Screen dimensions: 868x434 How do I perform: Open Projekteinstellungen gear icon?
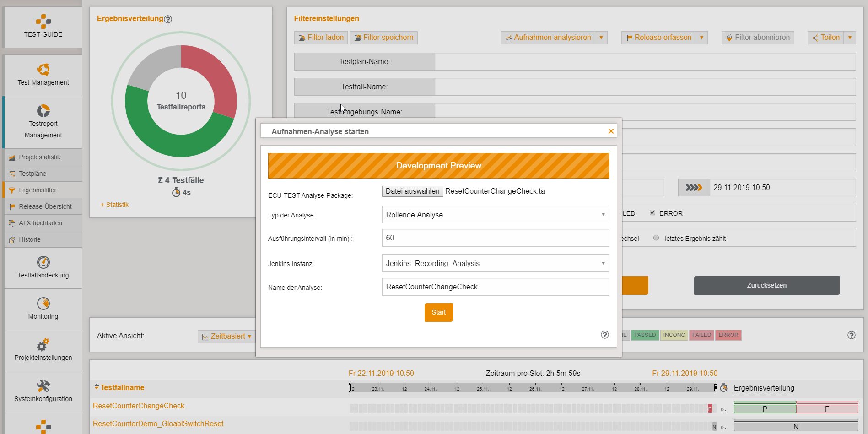click(x=43, y=345)
